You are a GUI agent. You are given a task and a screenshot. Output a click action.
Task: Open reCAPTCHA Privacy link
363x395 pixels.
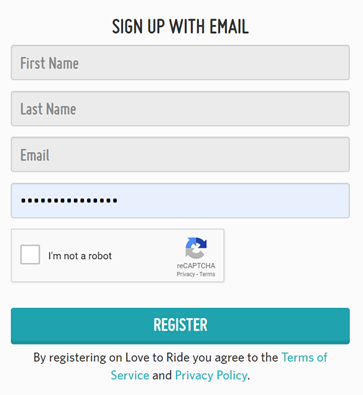tap(186, 274)
